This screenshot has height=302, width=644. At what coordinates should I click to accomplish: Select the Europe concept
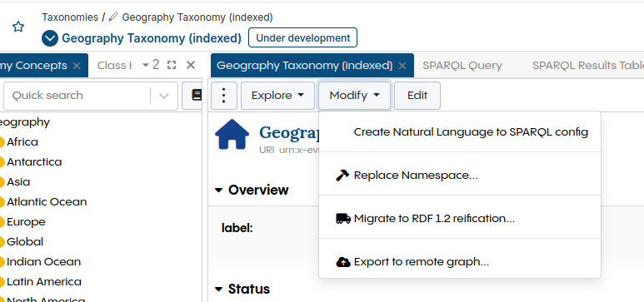point(26,222)
